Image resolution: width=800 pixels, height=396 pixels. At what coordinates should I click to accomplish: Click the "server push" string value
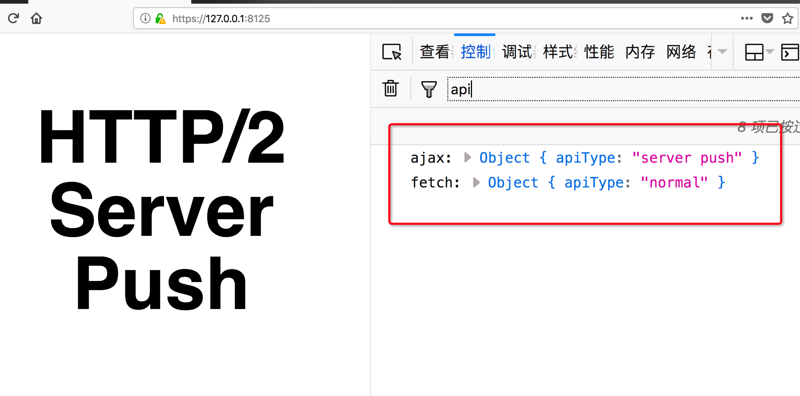pyautogui.click(x=687, y=158)
